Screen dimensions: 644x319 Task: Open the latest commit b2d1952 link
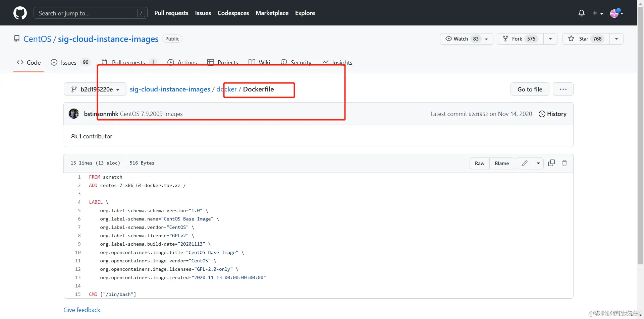(x=478, y=114)
